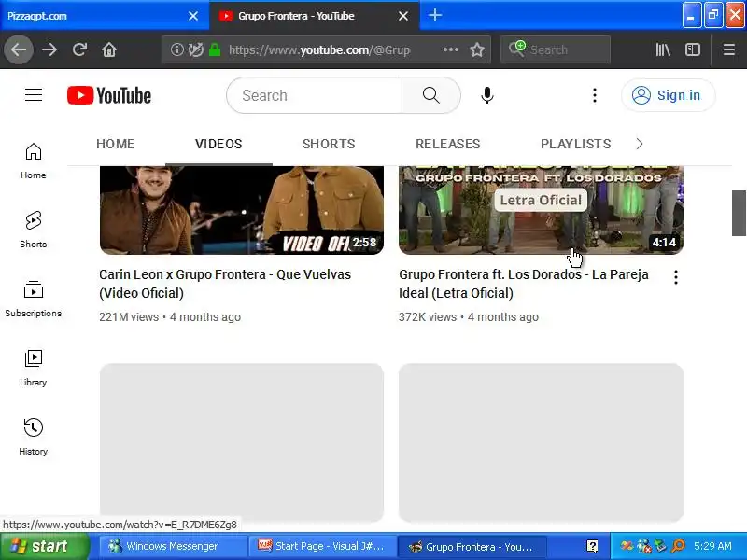Click the system tray clock 5:29 AM

[x=712, y=546]
